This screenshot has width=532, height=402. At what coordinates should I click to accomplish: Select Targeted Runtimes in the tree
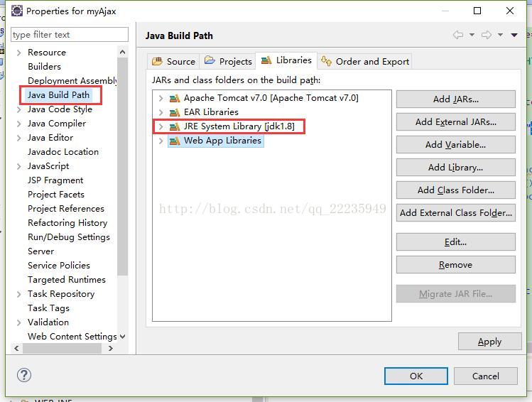click(x=67, y=280)
